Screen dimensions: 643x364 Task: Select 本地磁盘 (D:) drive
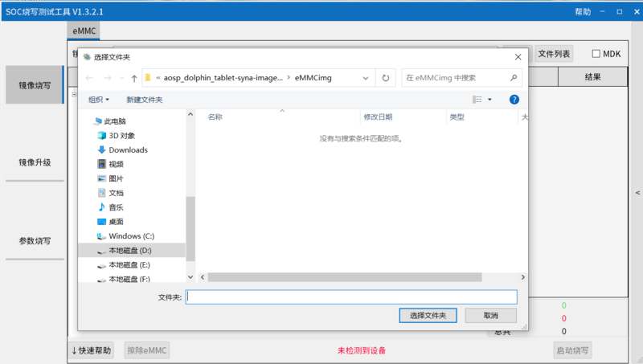(x=132, y=251)
